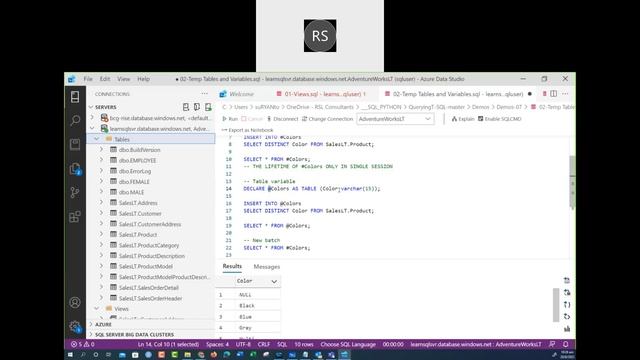Collapse the Views folder
The width and height of the screenshot is (640, 360).
point(96,309)
